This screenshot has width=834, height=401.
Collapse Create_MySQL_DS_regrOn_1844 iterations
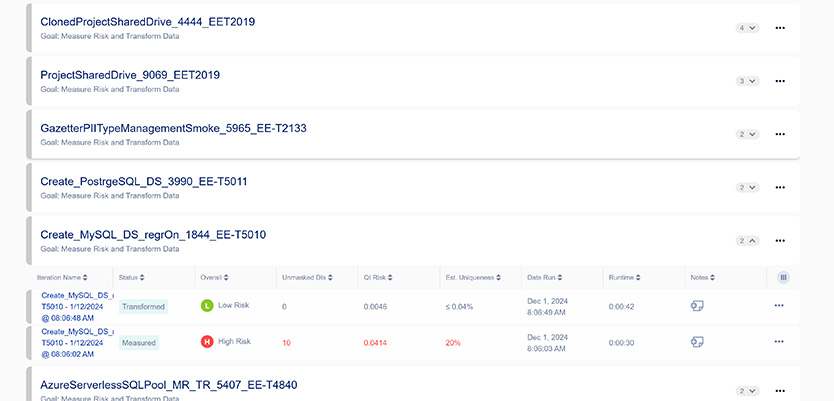[748, 240]
